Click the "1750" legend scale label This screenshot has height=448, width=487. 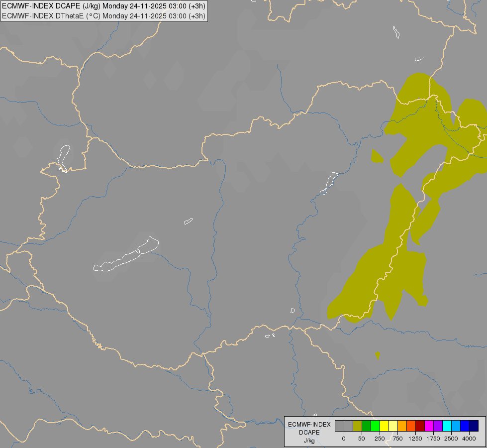pos(433,439)
